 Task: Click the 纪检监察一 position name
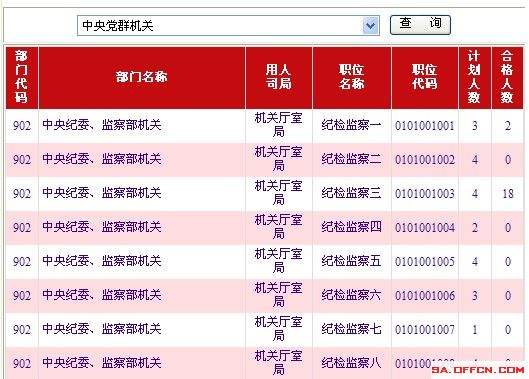pyautogui.click(x=352, y=125)
